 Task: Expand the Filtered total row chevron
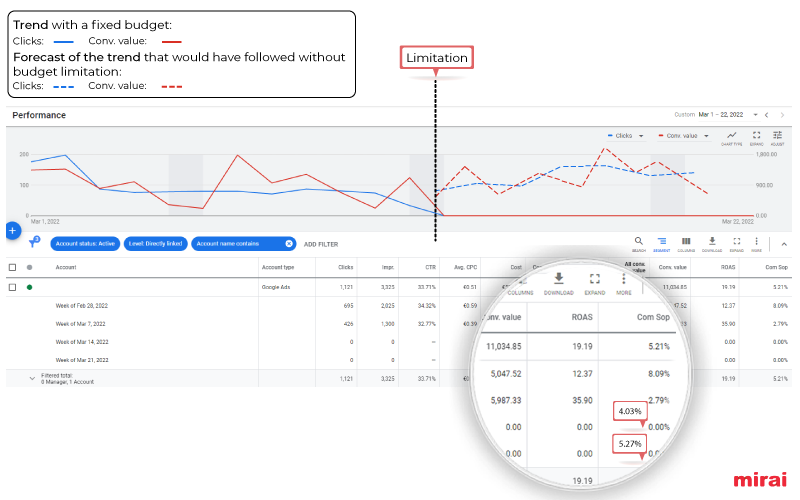(x=32, y=379)
